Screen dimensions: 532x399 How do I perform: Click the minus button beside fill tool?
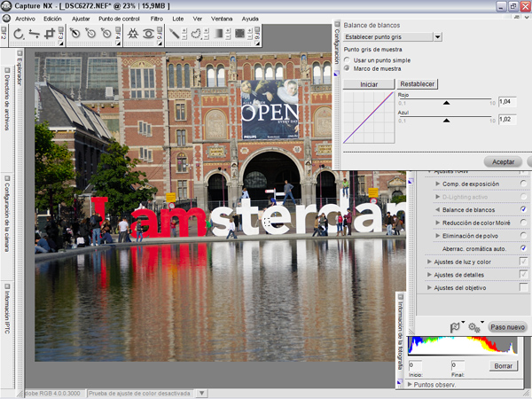point(249,36)
